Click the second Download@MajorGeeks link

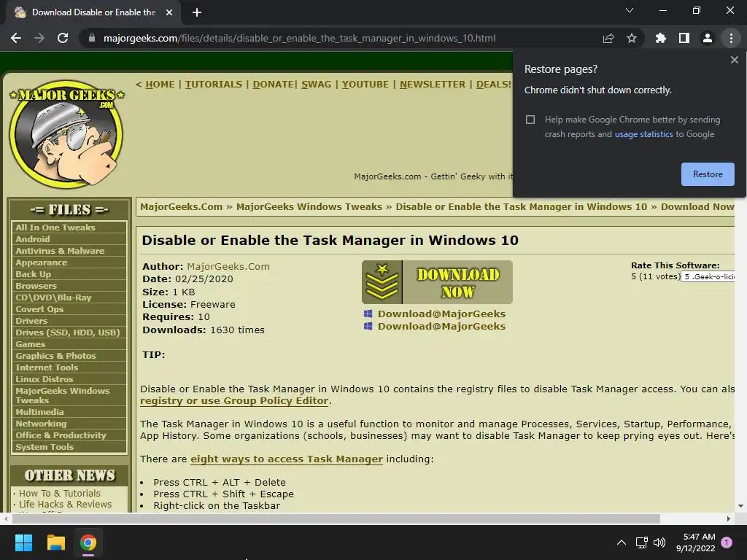[x=441, y=326]
